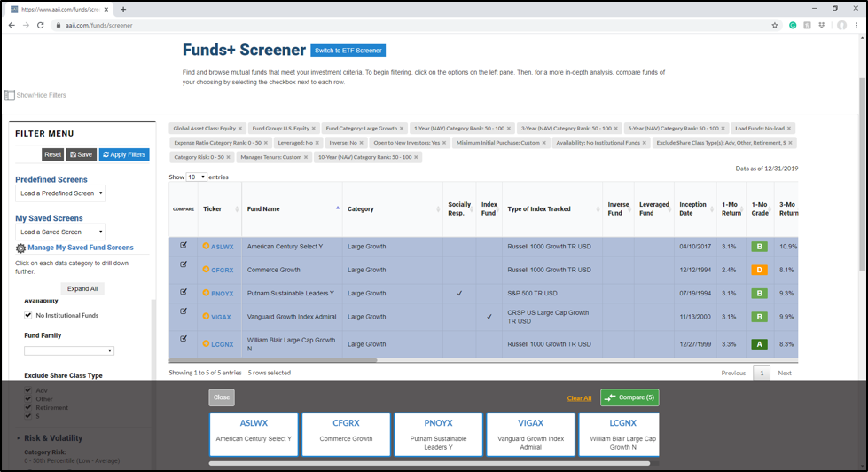Screen dimensions: 868x472
Task: Click the Apply Filters button
Action: click(124, 154)
